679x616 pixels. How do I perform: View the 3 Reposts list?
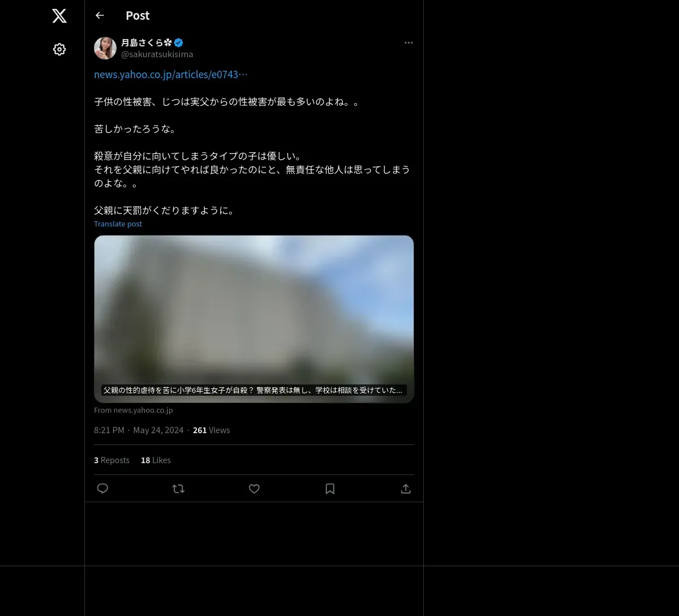click(111, 460)
